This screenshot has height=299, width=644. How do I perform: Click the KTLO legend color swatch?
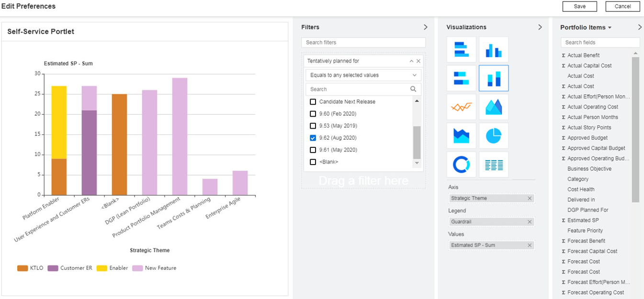(23, 268)
